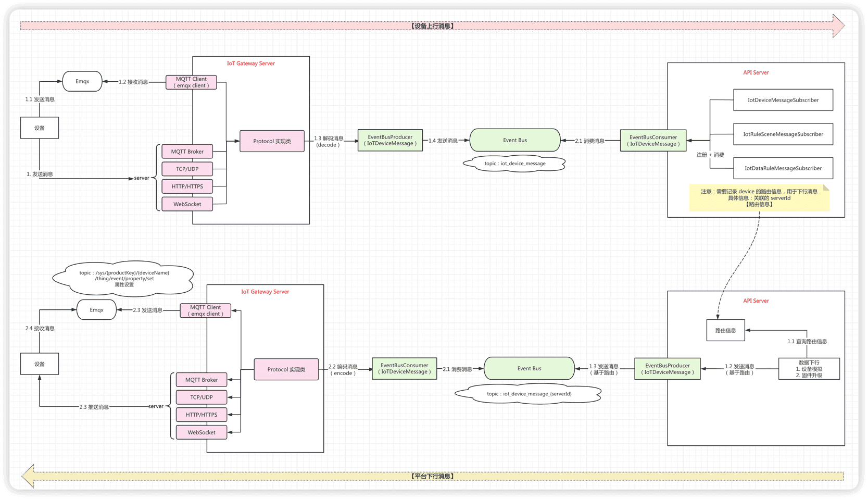
Task: Select the IotRuleSceneMessageSubscriber node
Action: click(783, 134)
